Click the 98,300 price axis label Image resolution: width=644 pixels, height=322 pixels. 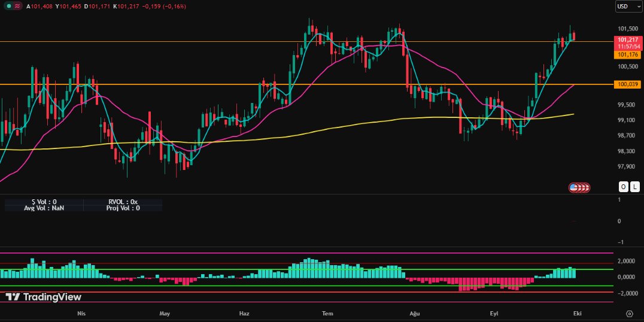pyautogui.click(x=627, y=151)
